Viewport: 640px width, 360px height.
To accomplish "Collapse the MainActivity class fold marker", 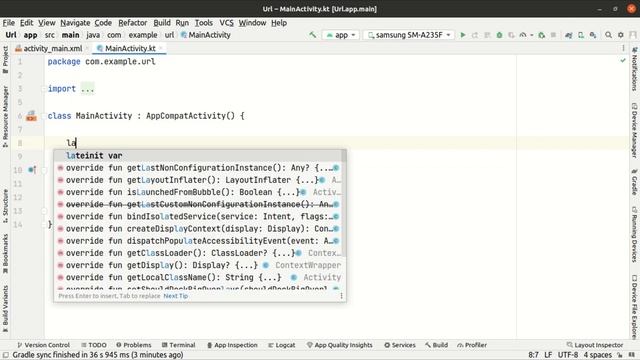I will pos(43,116).
